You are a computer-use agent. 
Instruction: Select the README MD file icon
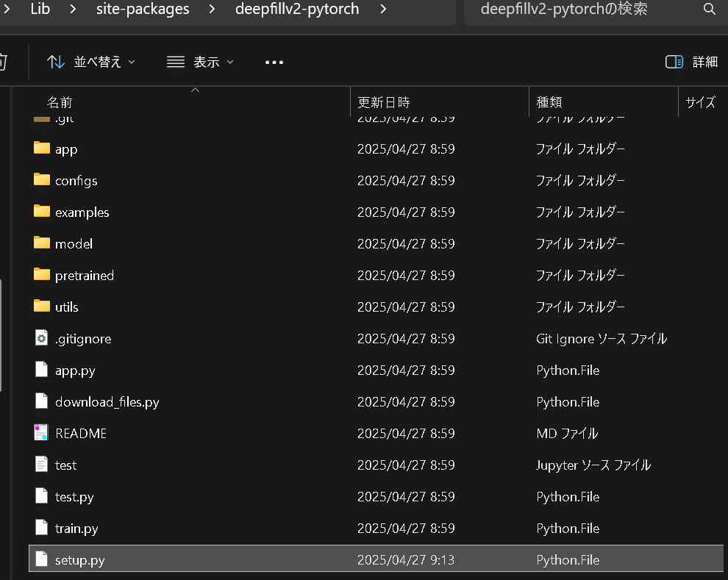coord(41,432)
